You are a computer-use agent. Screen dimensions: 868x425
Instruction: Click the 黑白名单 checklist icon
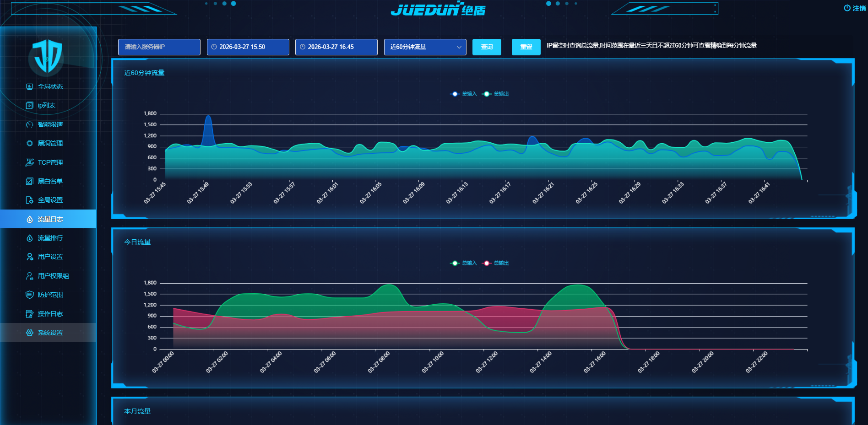click(x=30, y=181)
